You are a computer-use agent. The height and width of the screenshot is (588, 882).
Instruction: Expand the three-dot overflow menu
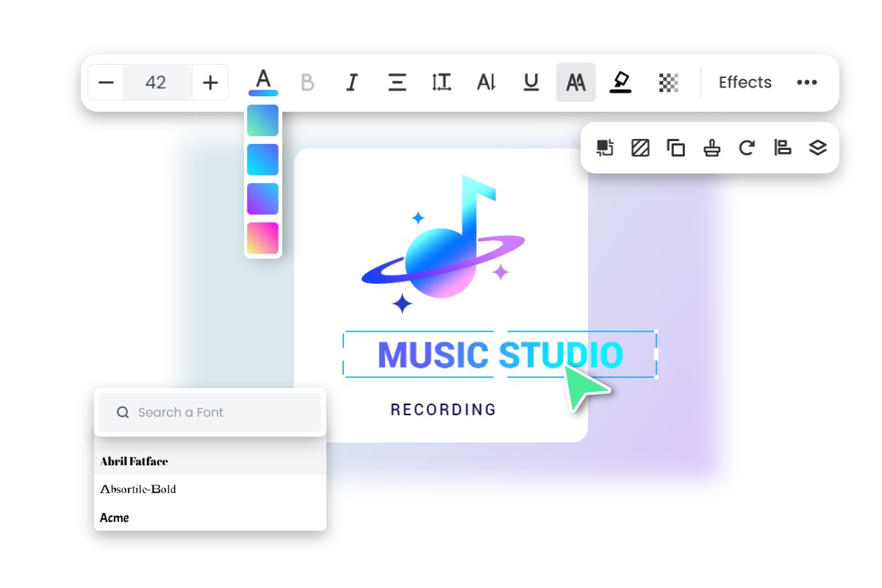coord(807,82)
